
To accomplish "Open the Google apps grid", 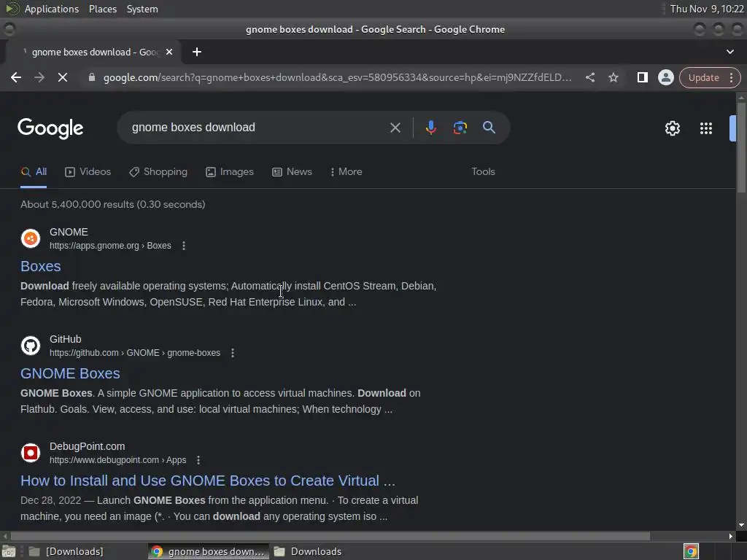I will click(x=705, y=128).
